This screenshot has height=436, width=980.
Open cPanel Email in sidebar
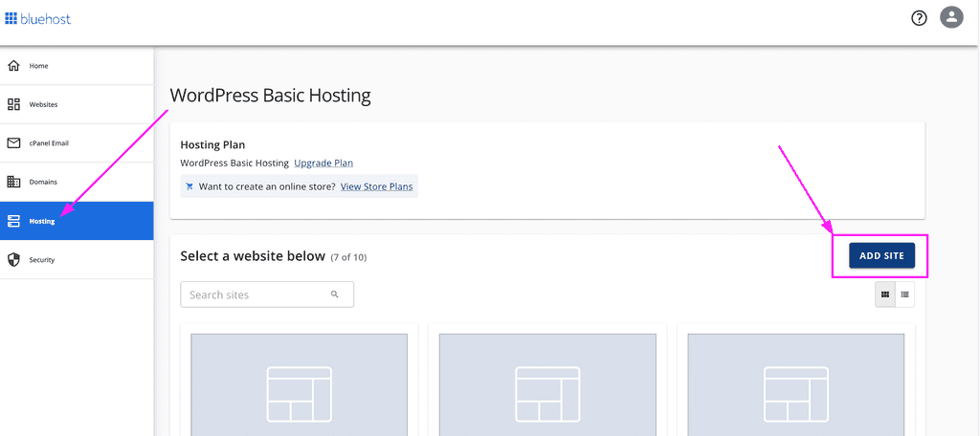(77, 143)
